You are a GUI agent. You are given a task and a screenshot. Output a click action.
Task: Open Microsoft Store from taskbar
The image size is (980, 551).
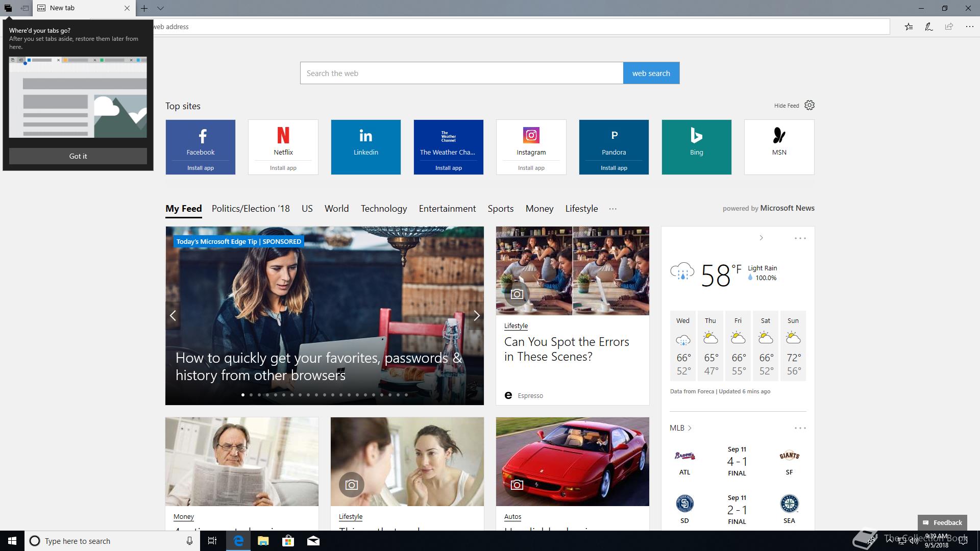(x=288, y=541)
